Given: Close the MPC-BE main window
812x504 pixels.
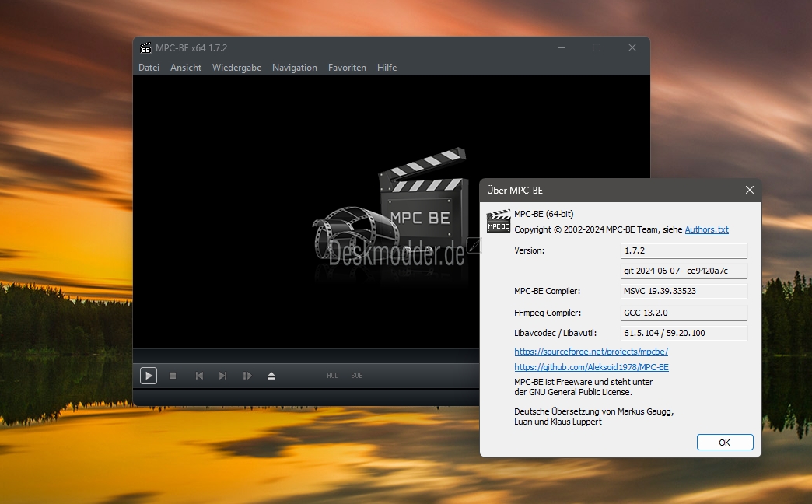Looking at the screenshot, I should coord(632,47).
